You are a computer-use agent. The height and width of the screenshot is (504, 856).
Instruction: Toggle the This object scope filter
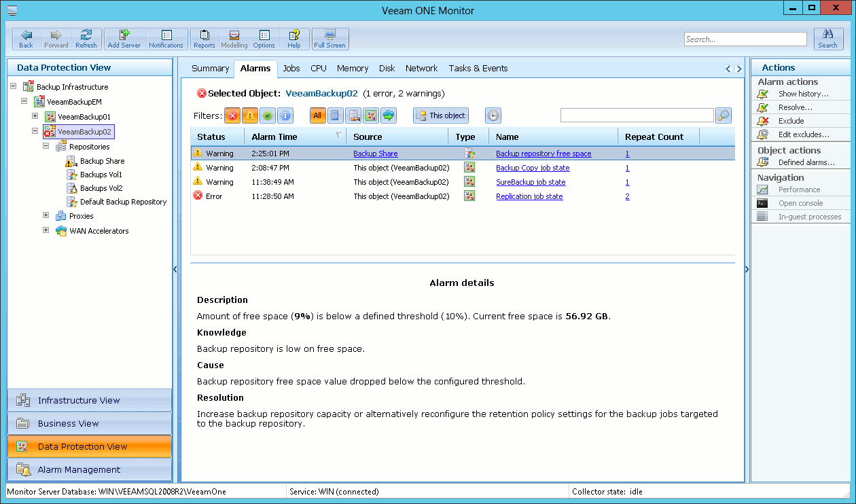click(441, 115)
